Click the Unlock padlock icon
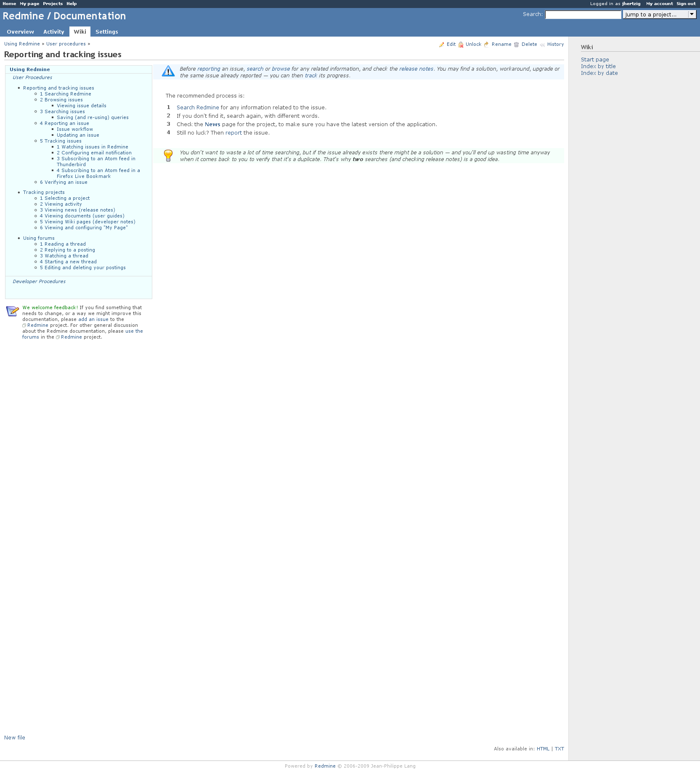The height and width of the screenshot is (771, 700). pos(461,45)
